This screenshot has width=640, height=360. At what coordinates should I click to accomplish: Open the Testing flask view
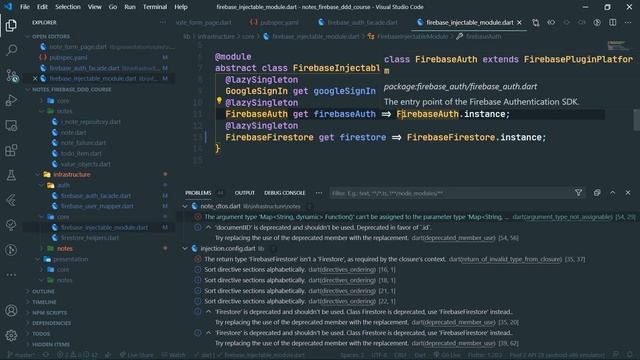pos(11,175)
